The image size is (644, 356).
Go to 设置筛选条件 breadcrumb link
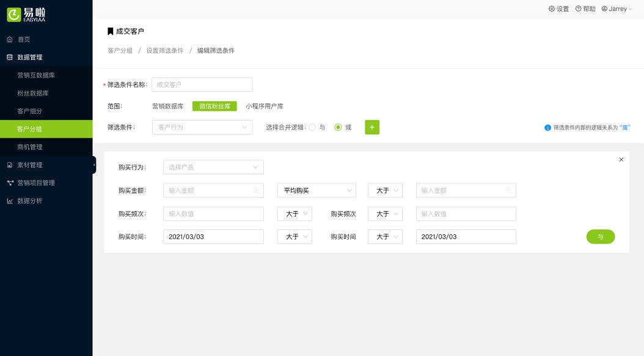164,51
